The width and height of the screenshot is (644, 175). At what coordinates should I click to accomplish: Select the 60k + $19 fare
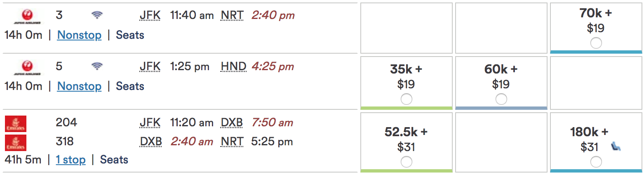click(501, 99)
